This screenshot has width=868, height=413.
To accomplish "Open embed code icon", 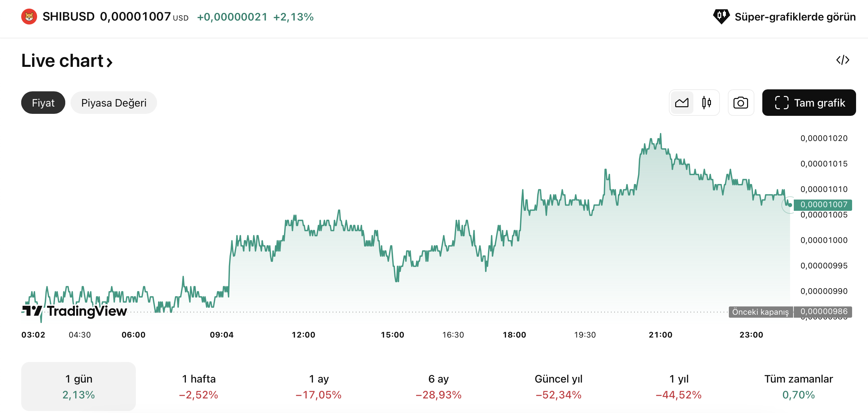I will [x=842, y=60].
